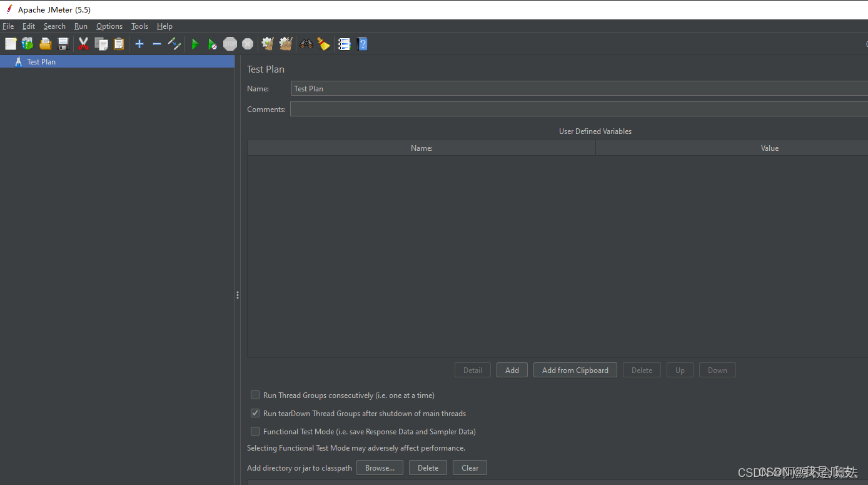
Task: Select Test Plan node in tree
Action: [117, 61]
